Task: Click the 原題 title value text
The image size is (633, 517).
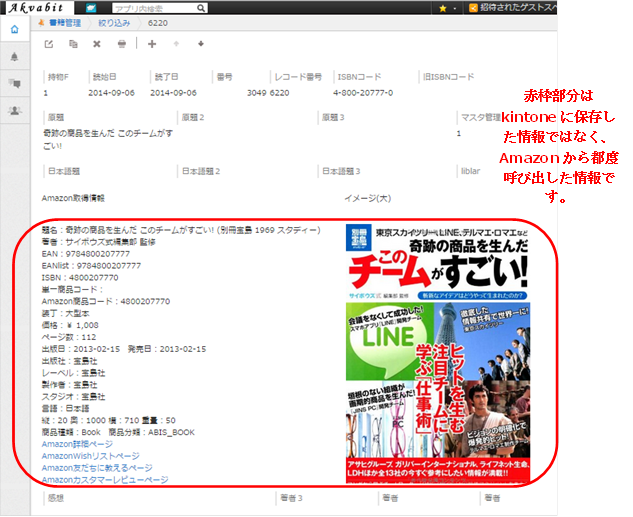Action: [108, 139]
